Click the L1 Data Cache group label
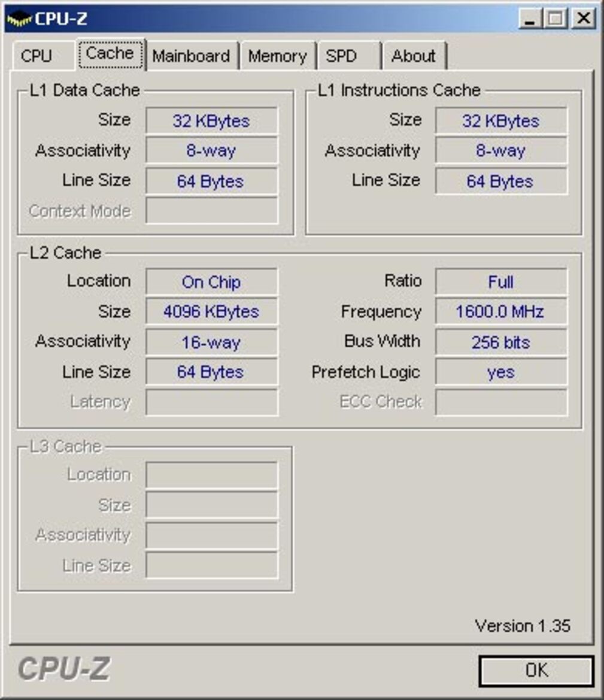 [85, 90]
